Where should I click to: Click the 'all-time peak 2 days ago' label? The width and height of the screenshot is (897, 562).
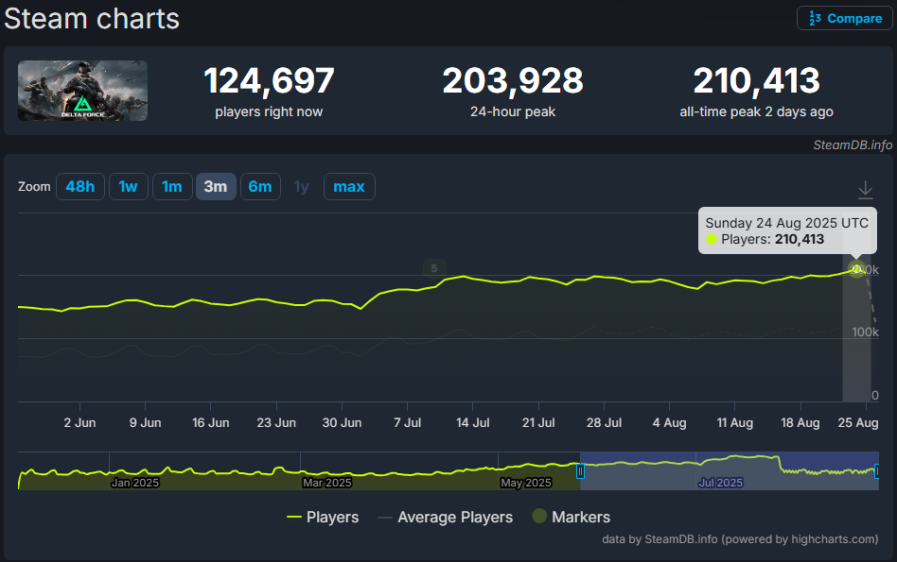pyautogui.click(x=756, y=112)
